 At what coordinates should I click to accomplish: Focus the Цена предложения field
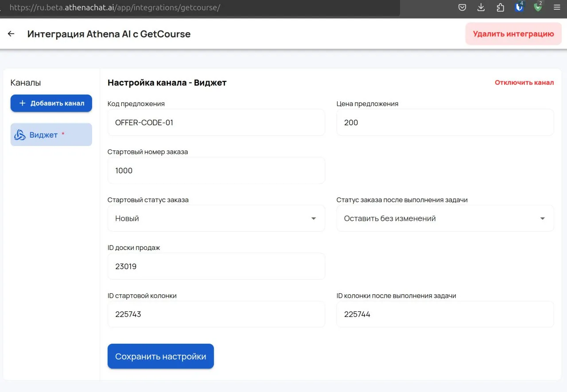pyautogui.click(x=445, y=123)
